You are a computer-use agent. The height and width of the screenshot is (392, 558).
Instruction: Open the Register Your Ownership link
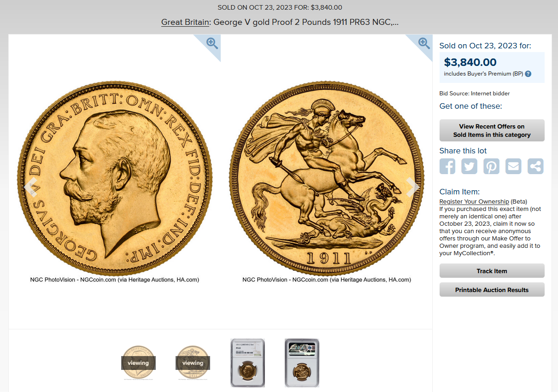[x=474, y=201]
